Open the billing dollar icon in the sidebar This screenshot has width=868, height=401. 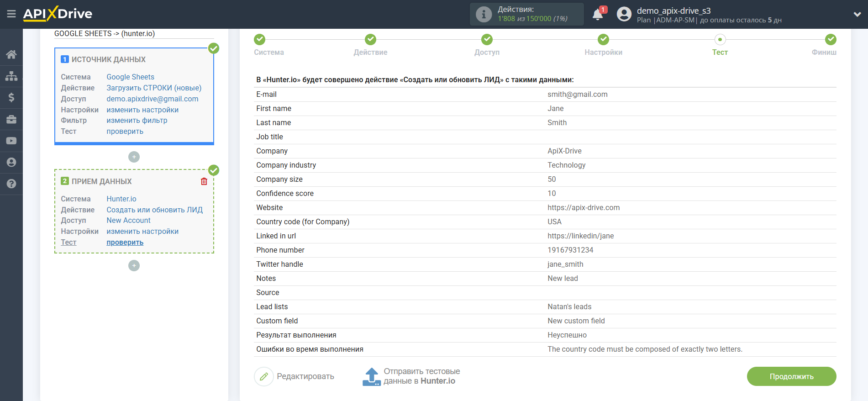point(11,98)
